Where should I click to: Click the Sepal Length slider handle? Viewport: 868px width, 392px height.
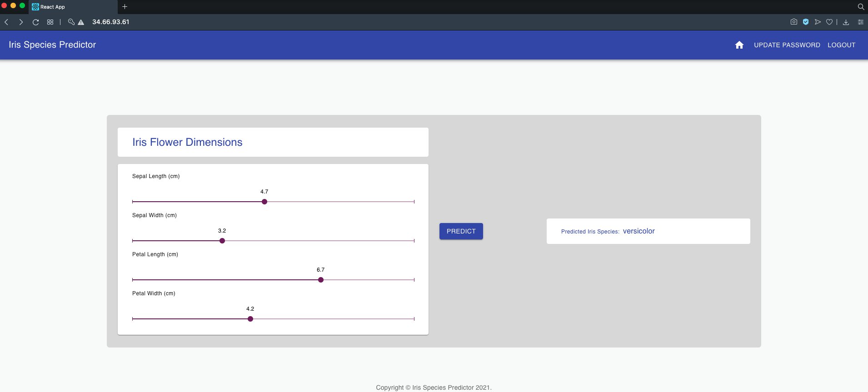coord(264,202)
